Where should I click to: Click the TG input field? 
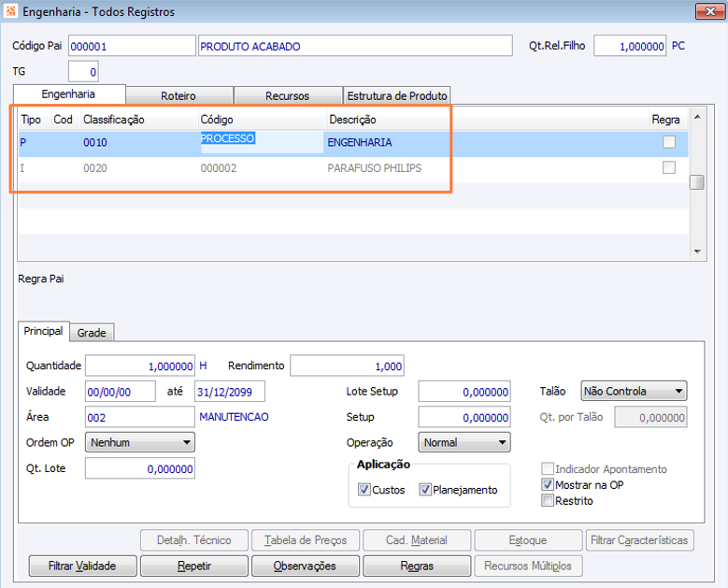pos(83,72)
